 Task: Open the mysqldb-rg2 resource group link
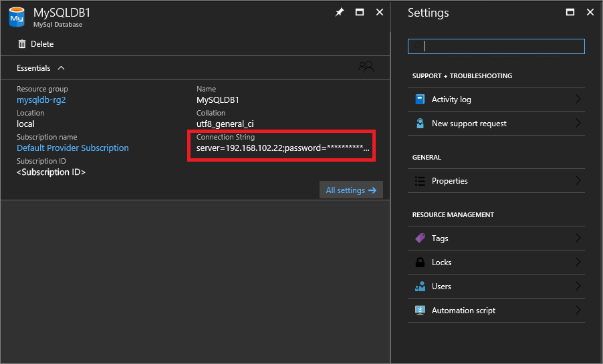click(x=41, y=100)
